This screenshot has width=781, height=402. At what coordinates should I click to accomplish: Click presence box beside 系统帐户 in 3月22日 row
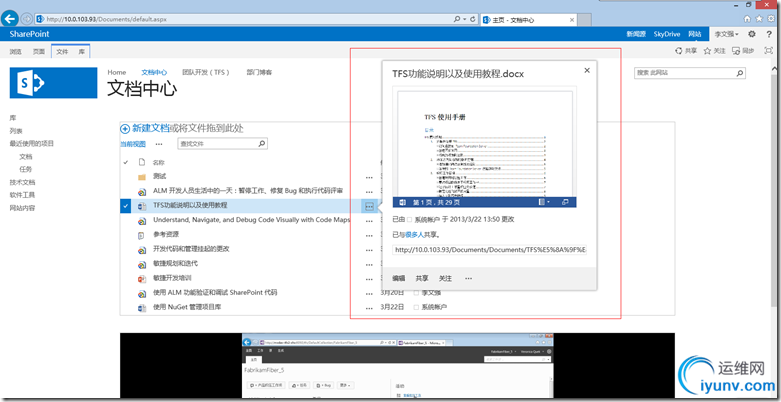(416, 307)
